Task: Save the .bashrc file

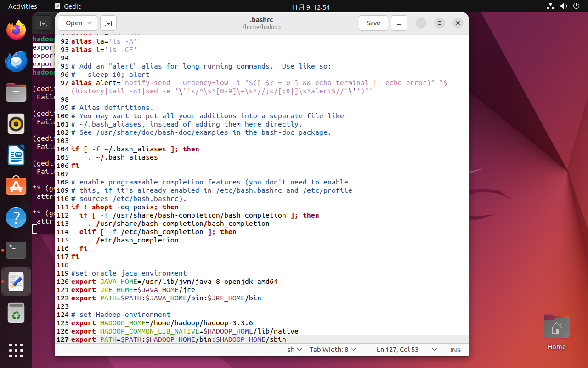Action: click(x=373, y=23)
